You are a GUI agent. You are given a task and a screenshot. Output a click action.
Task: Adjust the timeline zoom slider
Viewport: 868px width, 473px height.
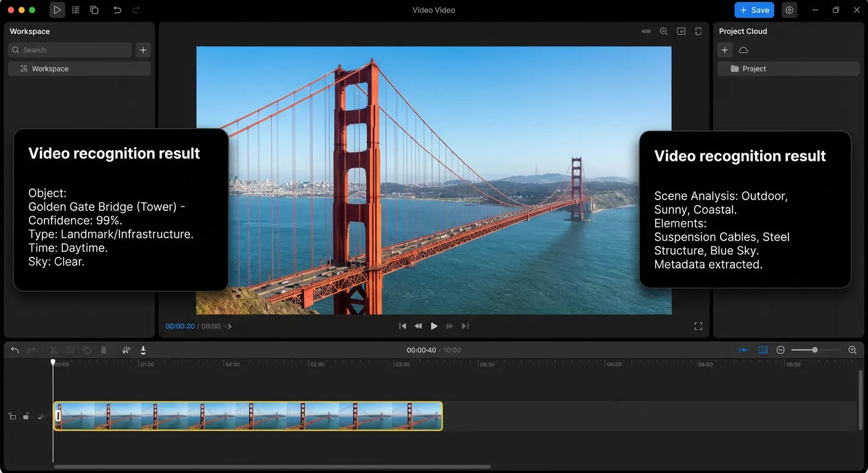[x=815, y=350]
